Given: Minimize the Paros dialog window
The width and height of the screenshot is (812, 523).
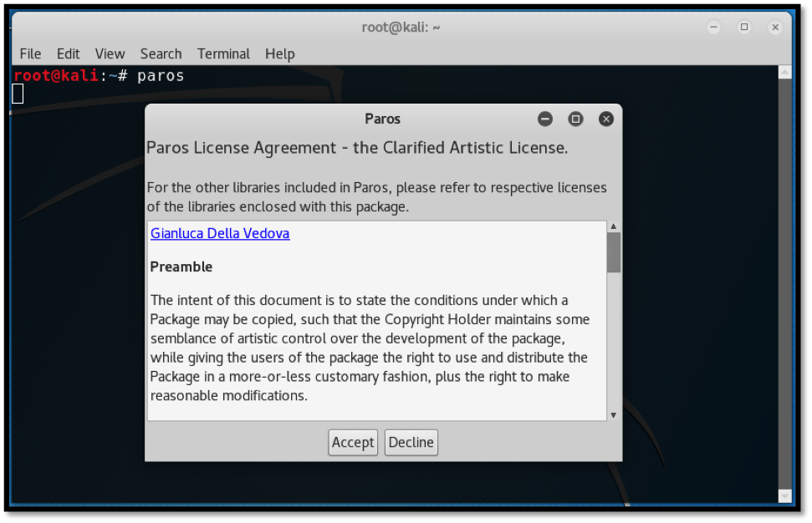Looking at the screenshot, I should pyautogui.click(x=545, y=119).
